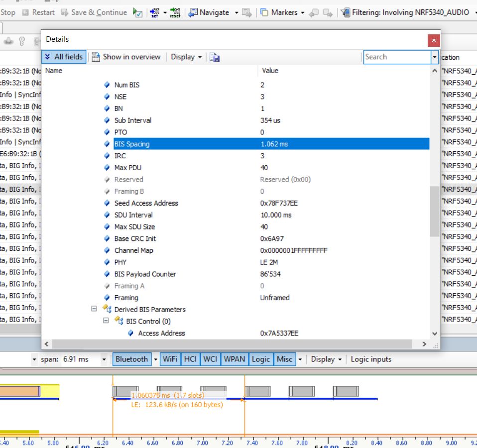This screenshot has width=477, height=448.
Task: Toggle the Bluetooth timeline filter
Action: coord(131,359)
